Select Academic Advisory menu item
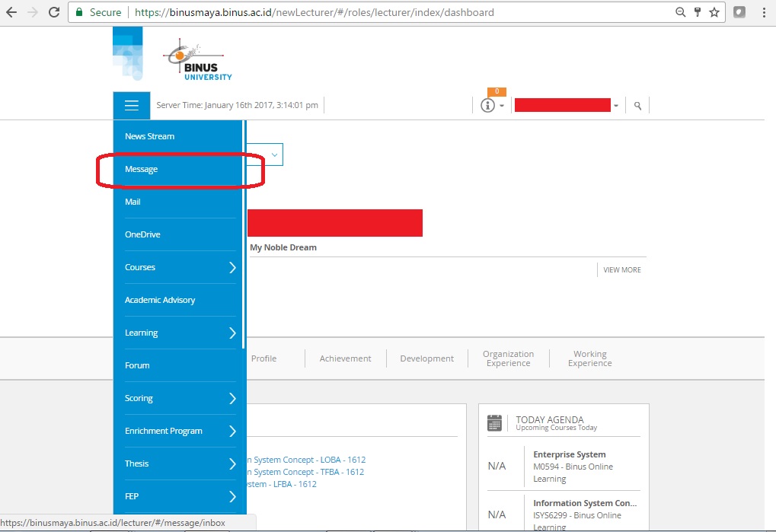Image resolution: width=776 pixels, height=532 pixels. [160, 300]
